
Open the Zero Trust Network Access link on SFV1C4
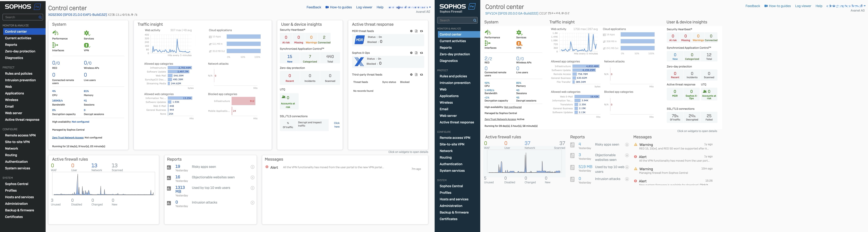[x=500, y=119]
